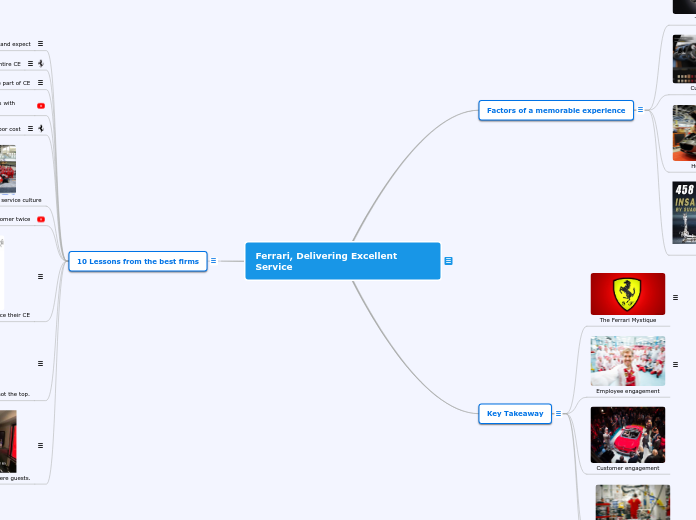
Task: Click the '458' poster thumbnail
Action: [x=684, y=212]
